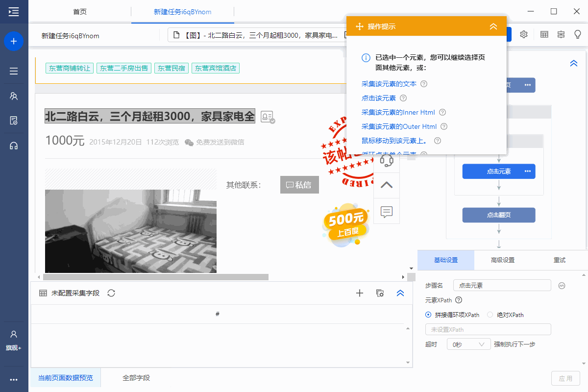Click the 采集该元素的Outer Html link
Screen dimensions: 588x392
pyautogui.click(x=399, y=126)
